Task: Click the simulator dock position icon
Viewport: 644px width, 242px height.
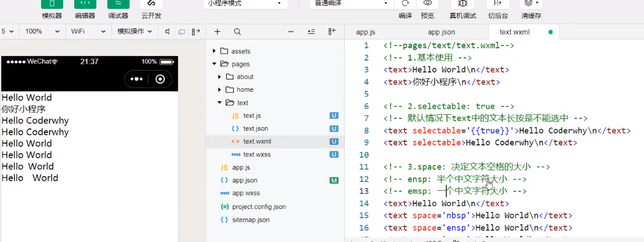Action: point(196,31)
